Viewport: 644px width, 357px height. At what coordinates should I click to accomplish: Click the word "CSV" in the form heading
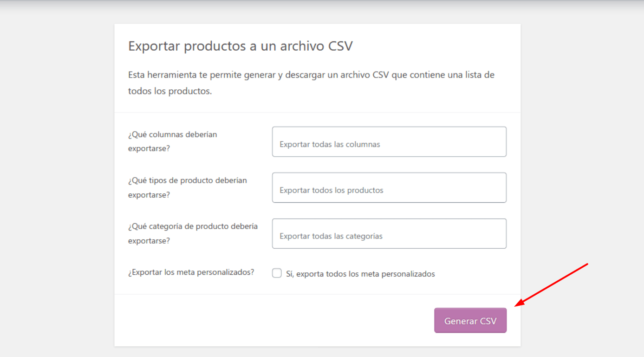tap(340, 46)
